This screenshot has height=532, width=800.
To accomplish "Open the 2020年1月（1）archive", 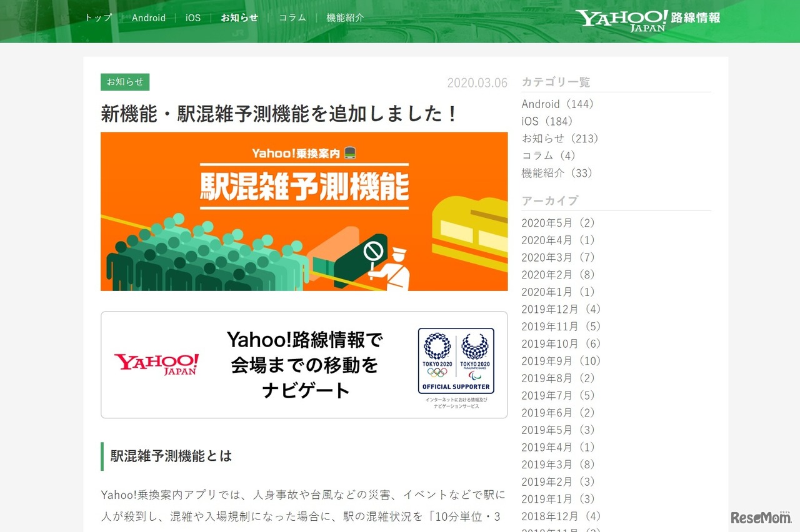I will 559,292.
